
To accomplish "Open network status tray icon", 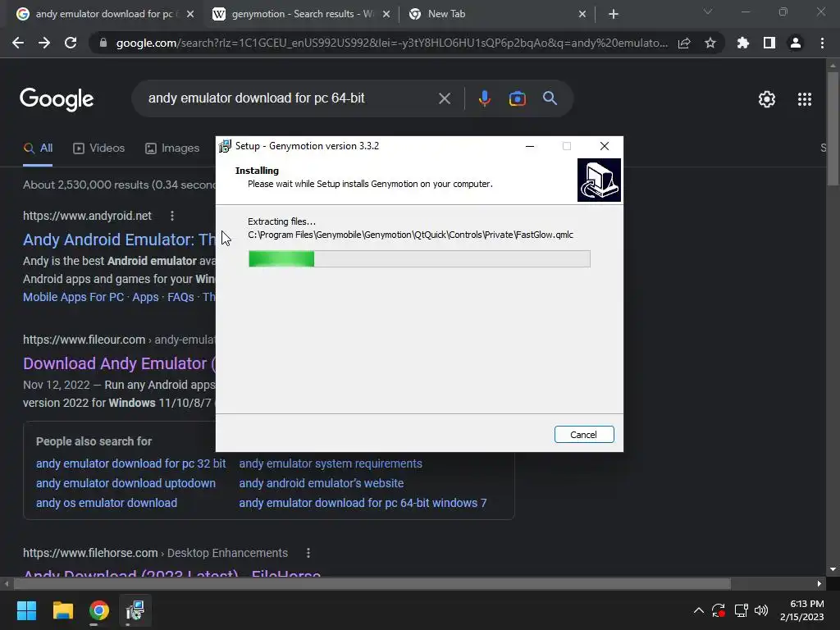I will pos(742,610).
